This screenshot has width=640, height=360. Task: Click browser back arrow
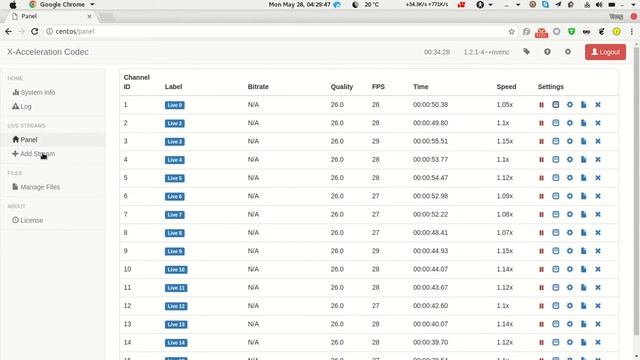(8, 31)
